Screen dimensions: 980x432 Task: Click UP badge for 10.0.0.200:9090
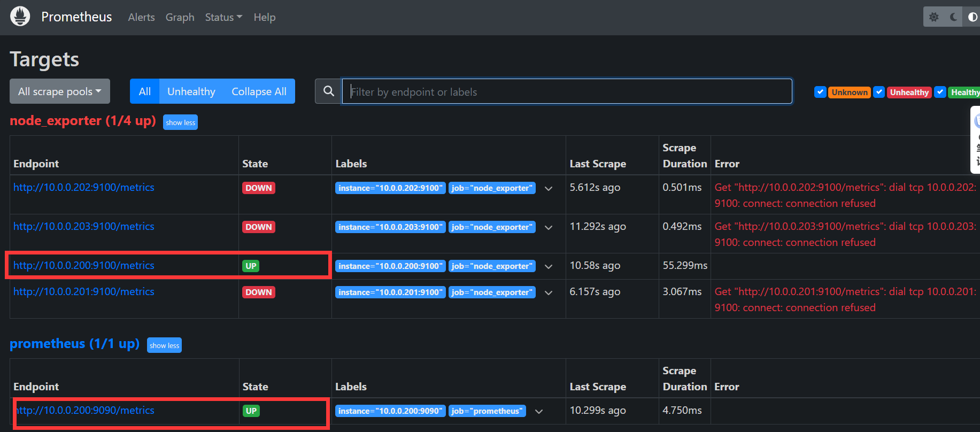251,411
